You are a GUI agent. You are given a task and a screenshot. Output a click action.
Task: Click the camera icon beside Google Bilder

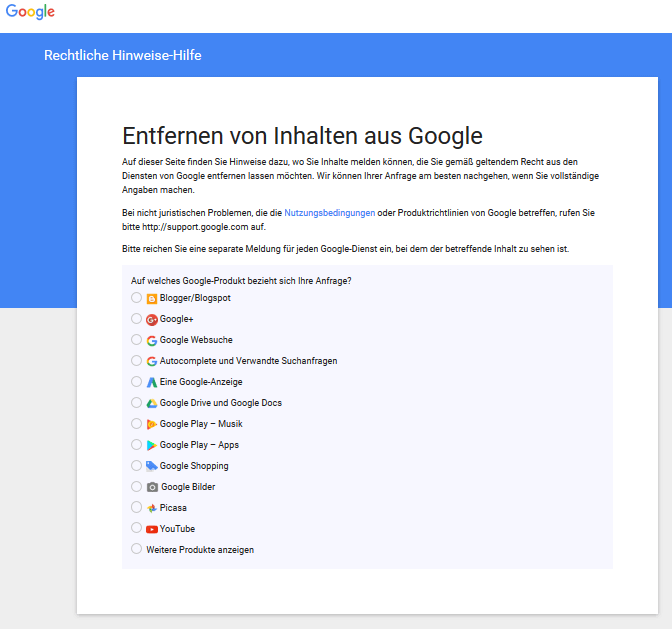[x=152, y=487]
